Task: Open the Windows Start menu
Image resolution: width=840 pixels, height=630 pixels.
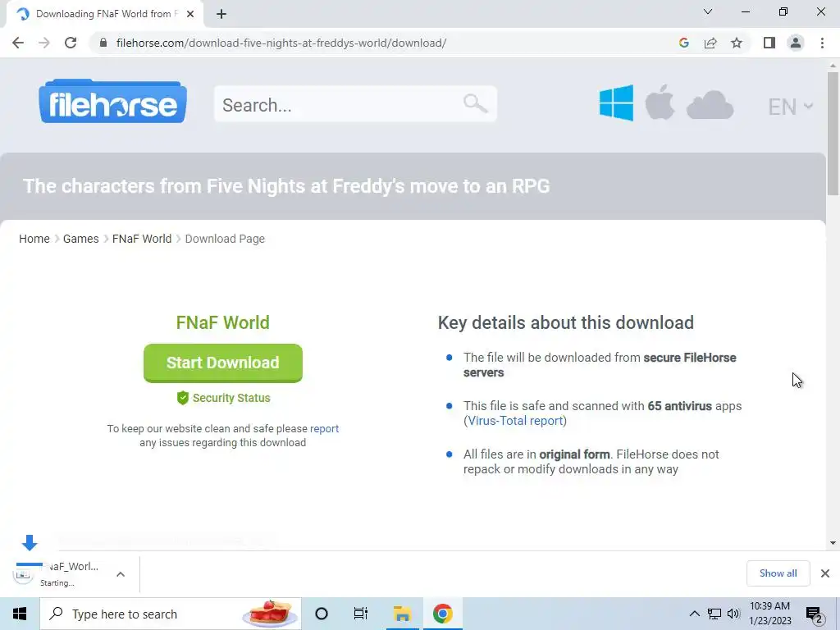Action: click(x=20, y=614)
